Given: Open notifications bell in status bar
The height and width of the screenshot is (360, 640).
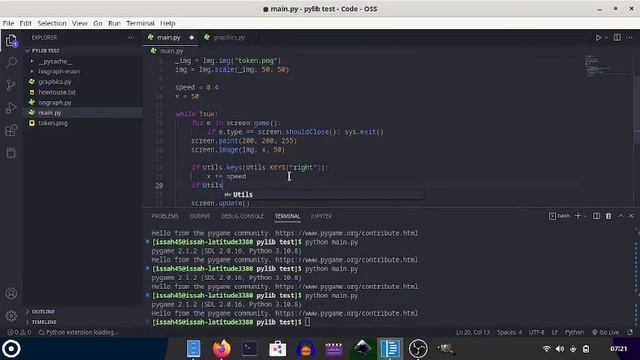Looking at the screenshot, I should click(x=630, y=332).
